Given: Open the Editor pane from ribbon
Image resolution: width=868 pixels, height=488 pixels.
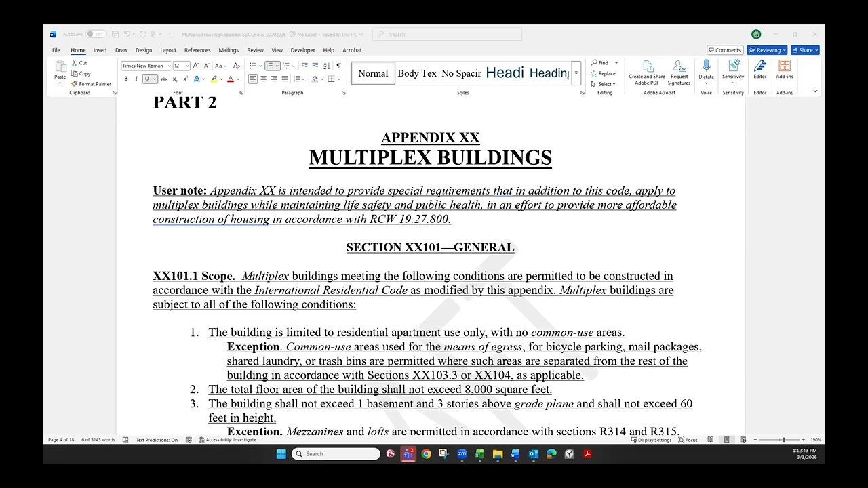Looking at the screenshot, I should tap(760, 69).
